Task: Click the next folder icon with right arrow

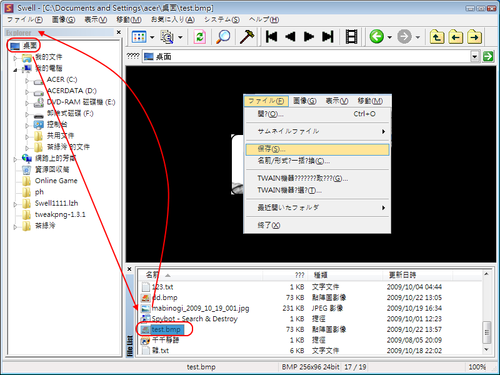Action: (474, 37)
